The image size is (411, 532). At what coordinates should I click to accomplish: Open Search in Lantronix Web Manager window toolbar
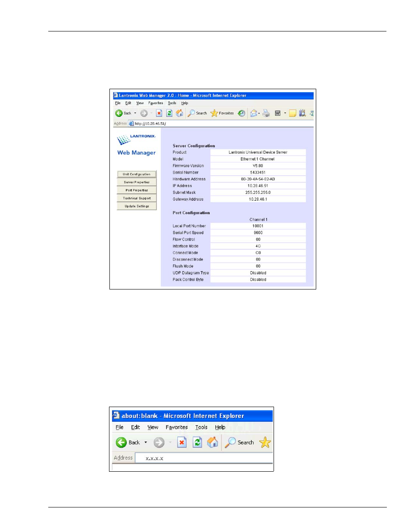tap(197, 113)
